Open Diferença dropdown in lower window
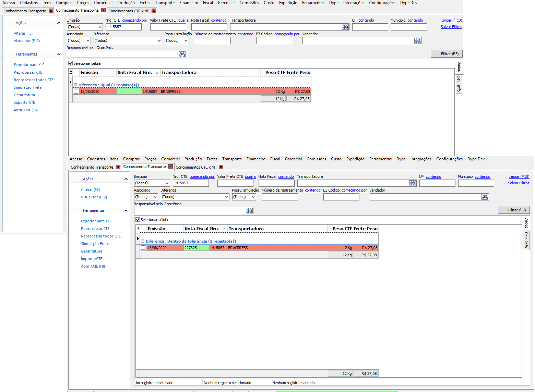 (226, 197)
